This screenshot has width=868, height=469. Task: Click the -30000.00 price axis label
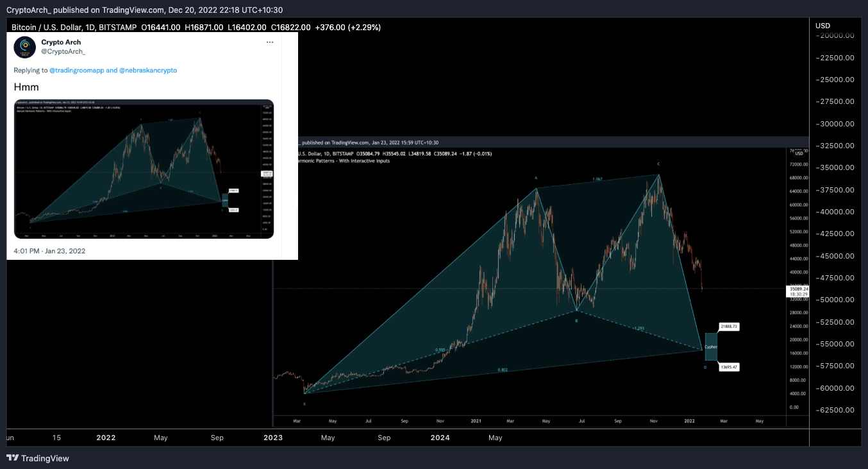pyautogui.click(x=835, y=124)
